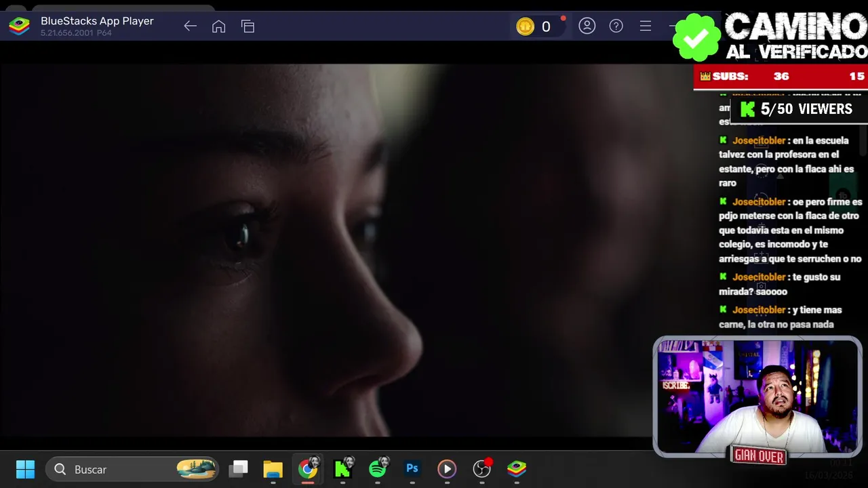Image resolution: width=868 pixels, height=488 pixels.
Task: Click chat message "y tiene mas carne"
Action: (x=780, y=317)
